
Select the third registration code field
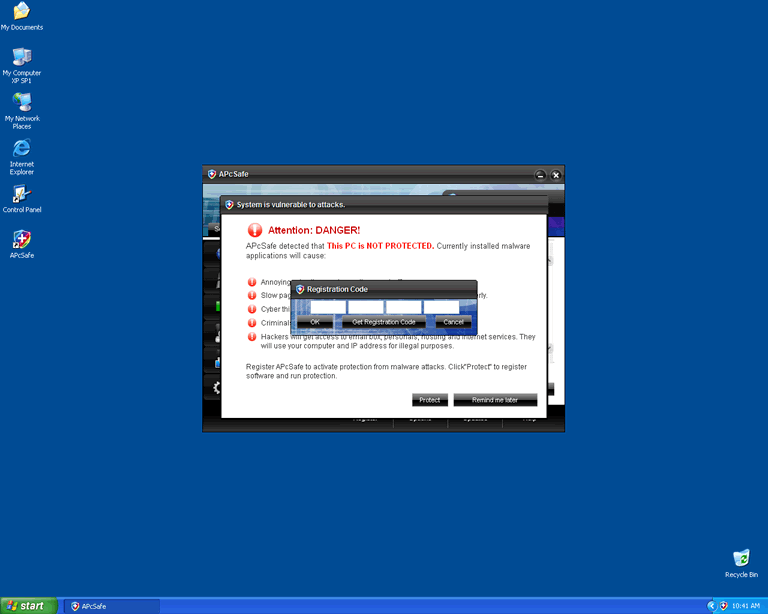click(403, 307)
